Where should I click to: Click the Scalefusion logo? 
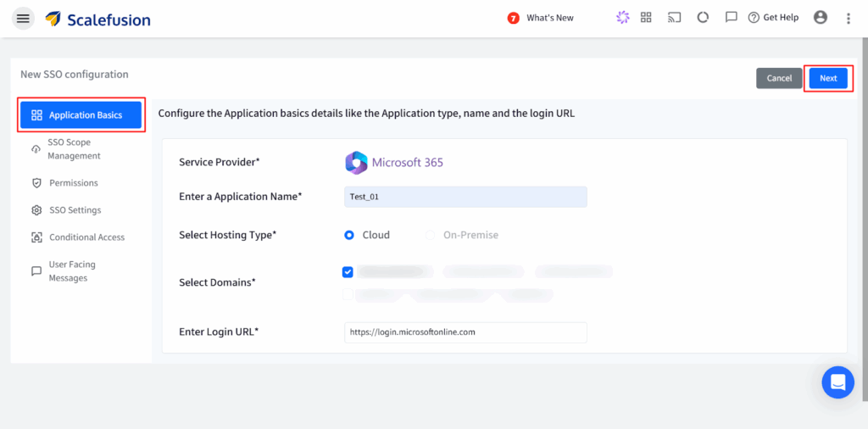[98, 19]
